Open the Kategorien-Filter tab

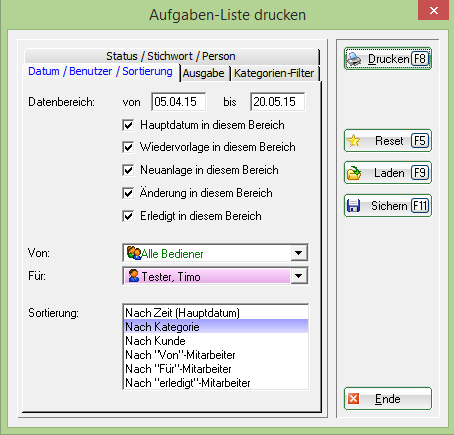[274, 73]
